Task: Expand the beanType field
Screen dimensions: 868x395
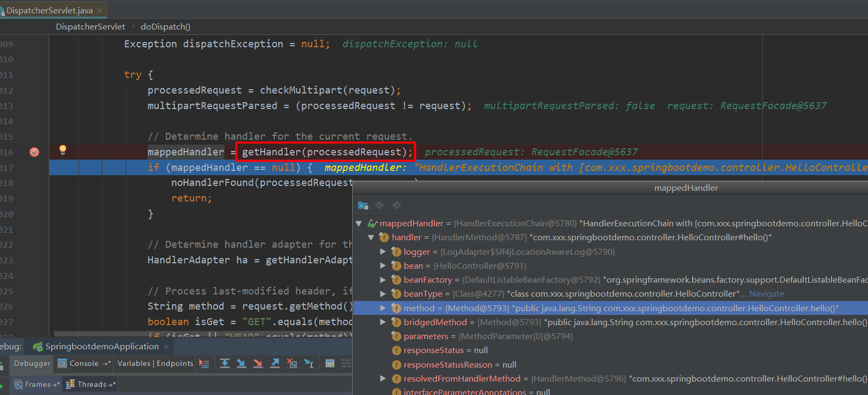Action: [383, 293]
